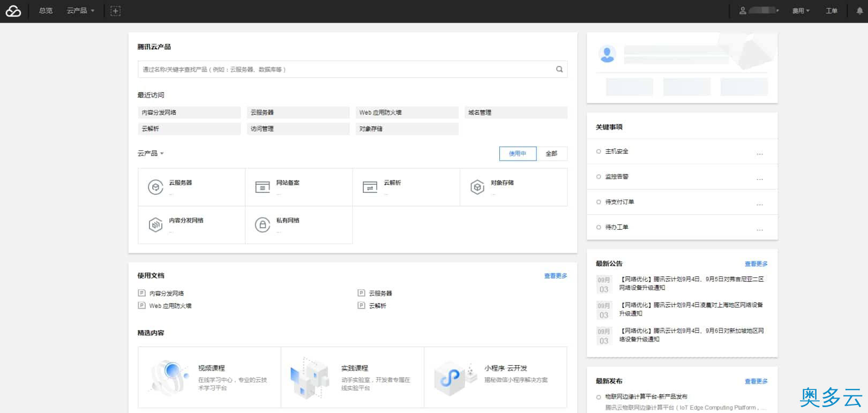Open announcement about 上海地区 network upgrade
This screenshot has width=868, height=413.
(x=691, y=309)
